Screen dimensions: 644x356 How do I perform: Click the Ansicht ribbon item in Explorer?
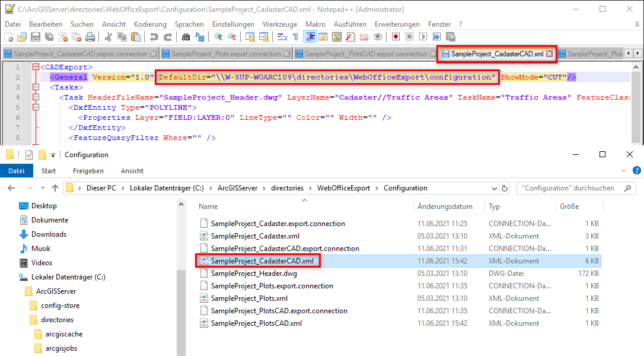(132, 170)
